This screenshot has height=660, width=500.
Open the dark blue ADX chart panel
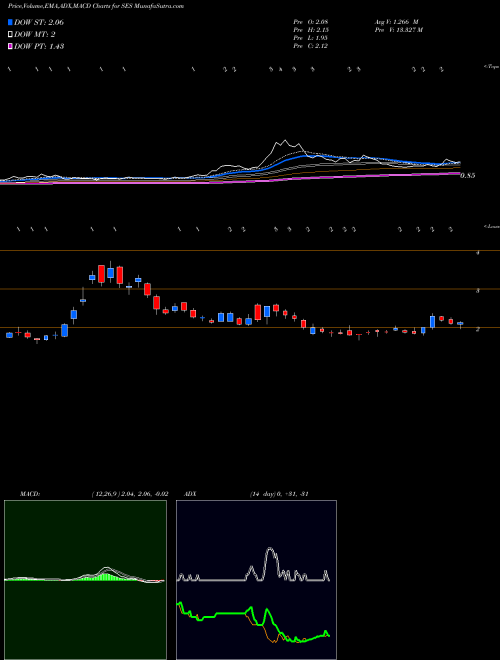tap(256, 580)
